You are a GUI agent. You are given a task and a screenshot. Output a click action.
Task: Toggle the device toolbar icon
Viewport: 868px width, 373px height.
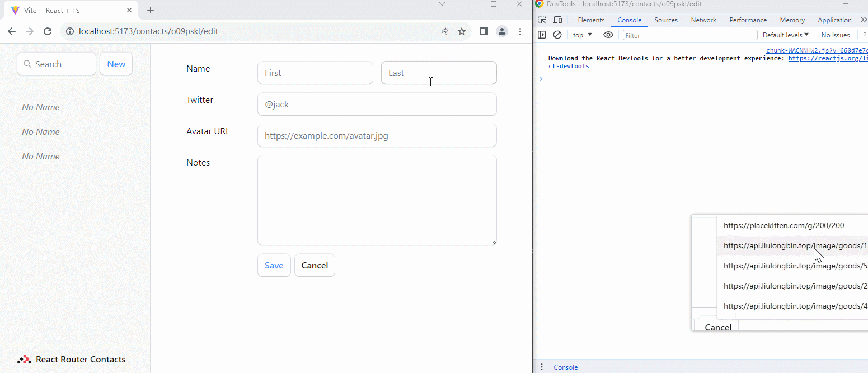click(x=557, y=20)
